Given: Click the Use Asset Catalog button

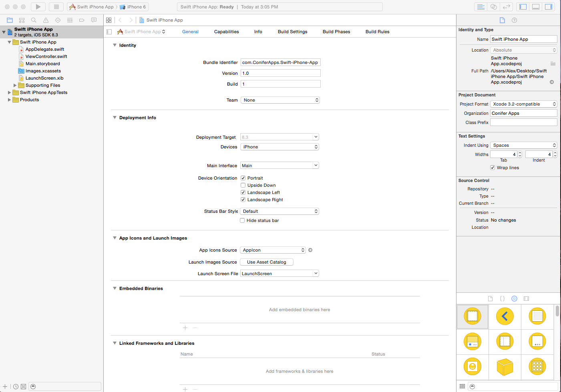Looking at the screenshot, I should (266, 262).
